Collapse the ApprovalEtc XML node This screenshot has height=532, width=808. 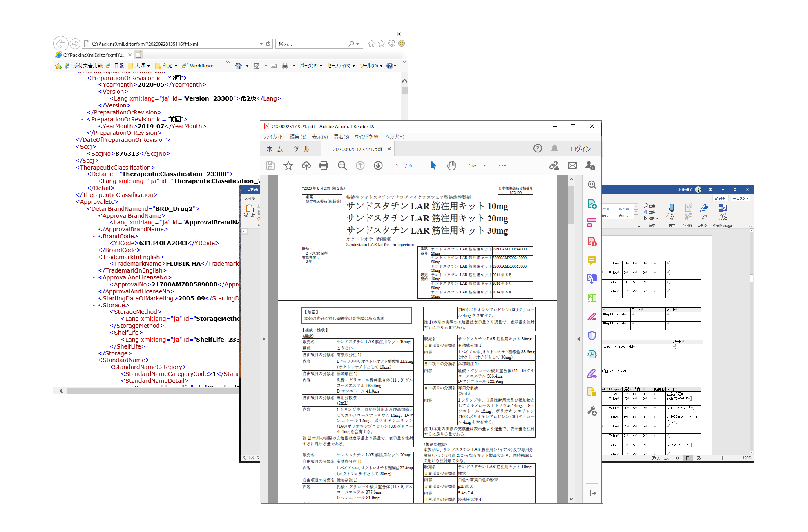click(x=71, y=202)
